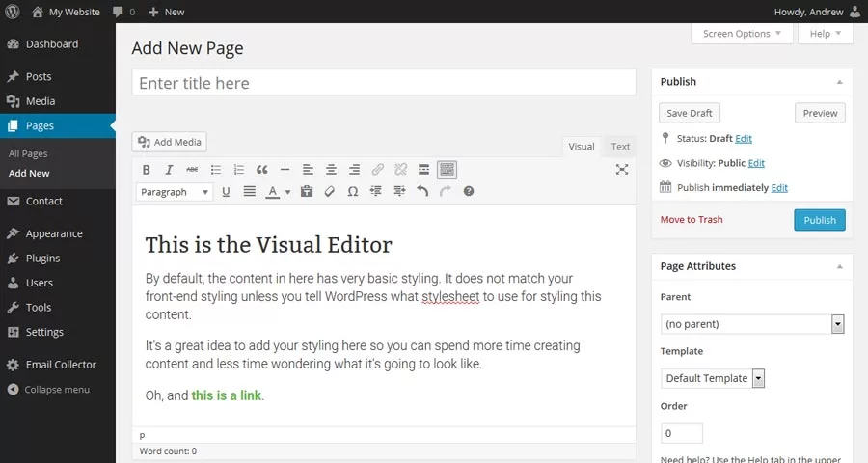Align text right
This screenshot has height=463, width=868.
click(x=354, y=170)
